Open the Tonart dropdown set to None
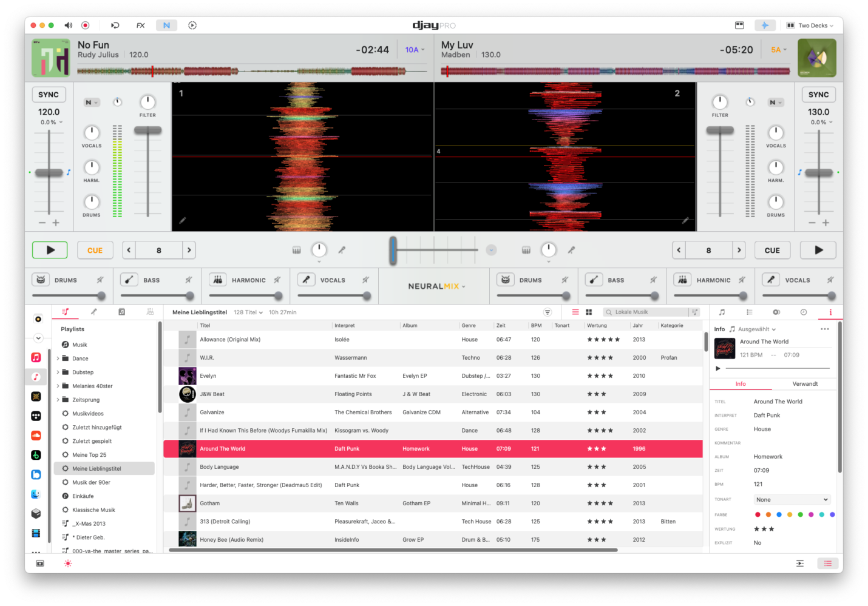The width and height of the screenshot is (868, 606). pyautogui.click(x=792, y=499)
